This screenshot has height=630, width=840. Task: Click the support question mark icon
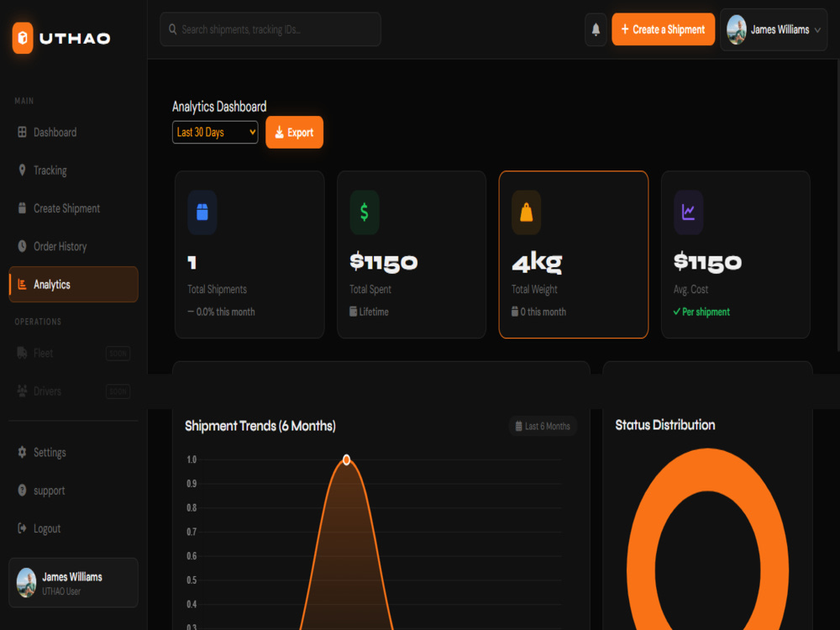click(22, 491)
